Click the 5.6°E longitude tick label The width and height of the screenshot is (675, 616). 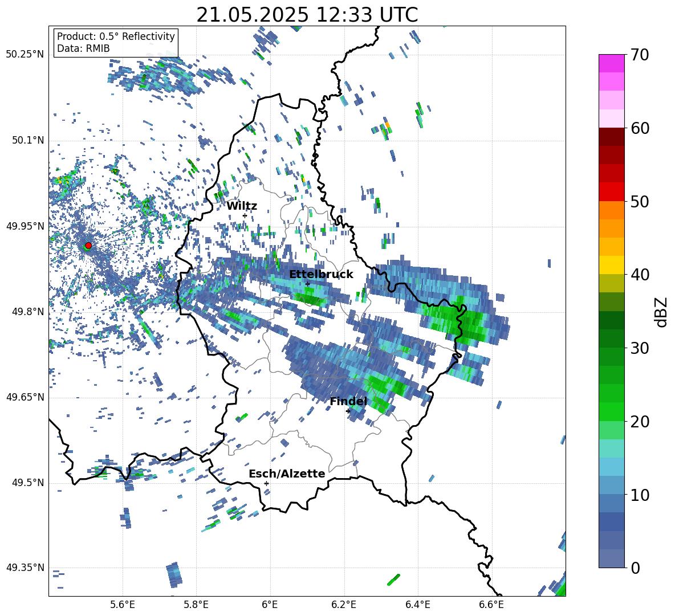point(123,605)
